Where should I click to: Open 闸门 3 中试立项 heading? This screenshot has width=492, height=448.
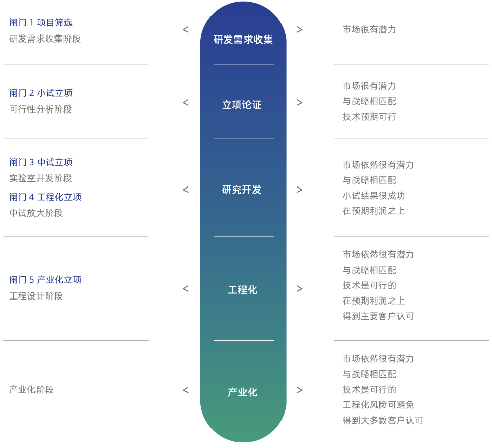(41, 162)
